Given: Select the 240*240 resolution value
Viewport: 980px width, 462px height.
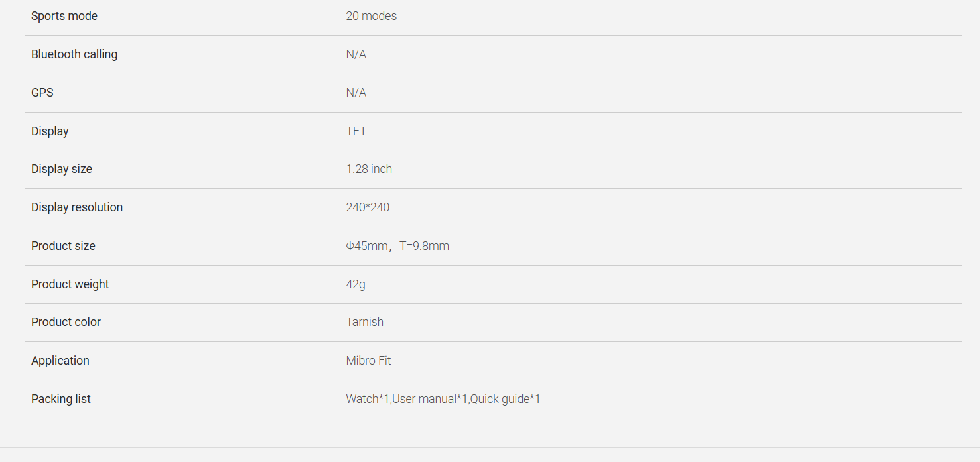Looking at the screenshot, I should (x=368, y=207).
